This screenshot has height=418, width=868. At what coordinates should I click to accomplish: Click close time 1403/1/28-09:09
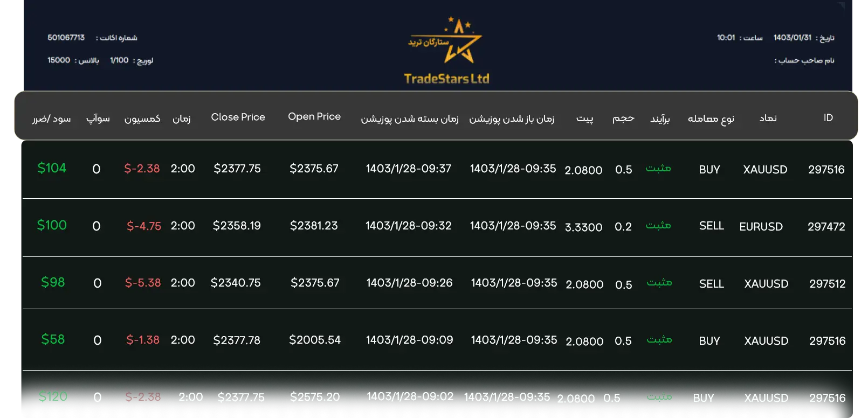click(409, 340)
